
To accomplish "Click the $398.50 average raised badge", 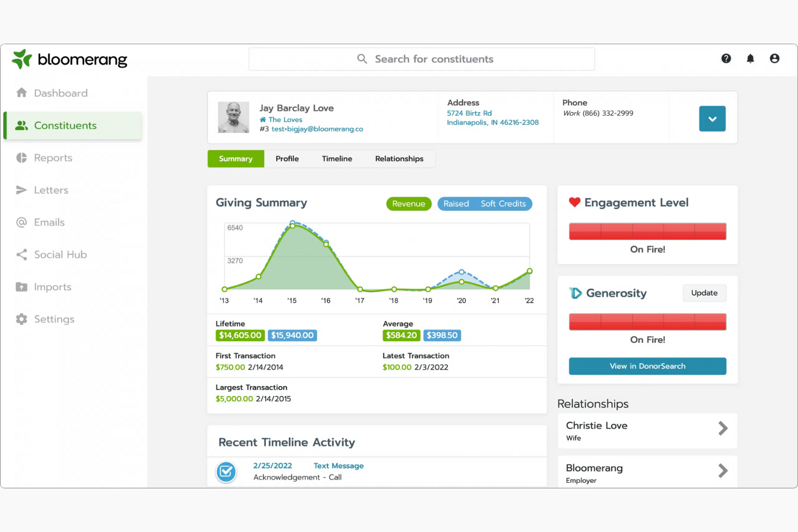I will click(x=442, y=335).
